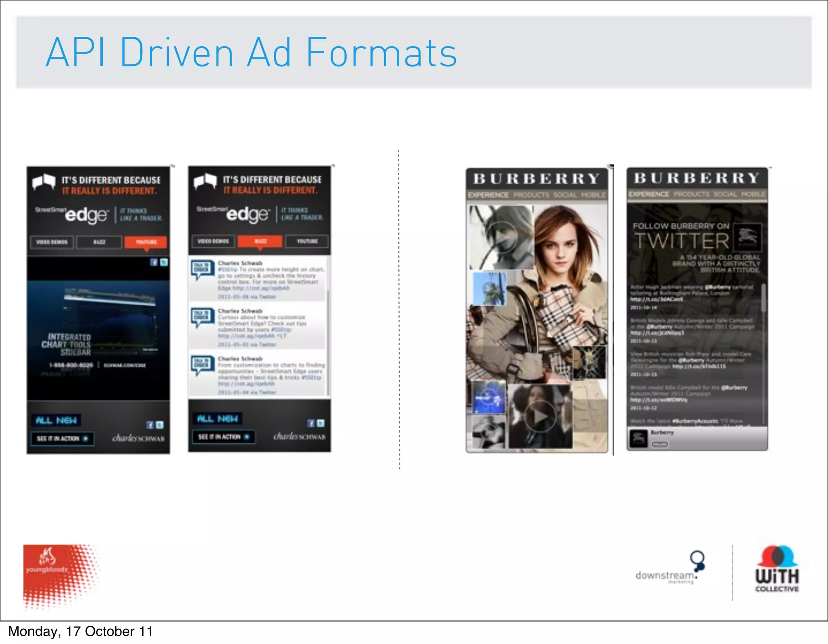Click Talk to Chuck icon on 2011-05-05 tweet
The height and width of the screenshot is (644, 828).
pos(202,317)
